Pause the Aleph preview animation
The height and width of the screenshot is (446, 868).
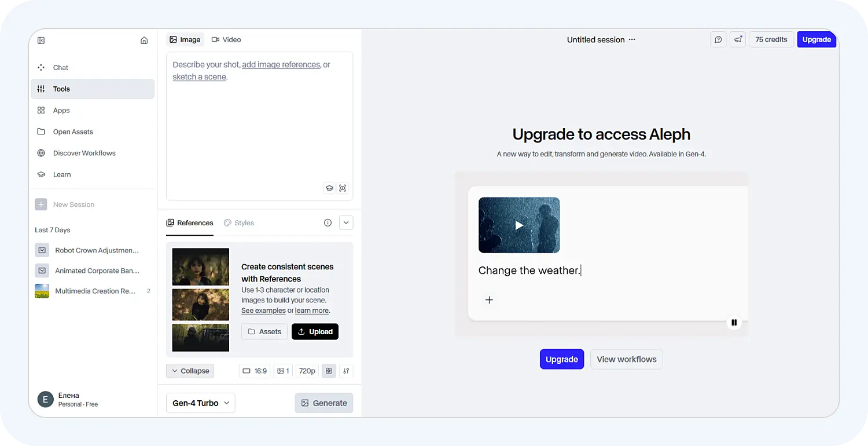pyautogui.click(x=734, y=323)
